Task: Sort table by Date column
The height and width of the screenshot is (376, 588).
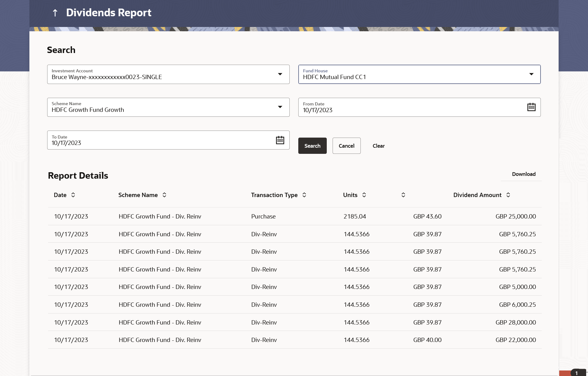Action: pos(73,195)
